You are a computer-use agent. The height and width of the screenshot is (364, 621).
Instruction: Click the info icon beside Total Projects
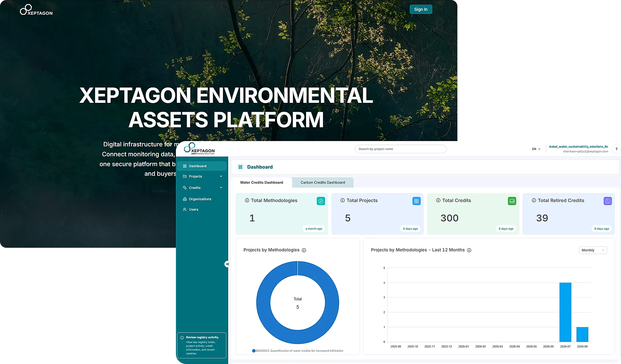pyautogui.click(x=343, y=200)
